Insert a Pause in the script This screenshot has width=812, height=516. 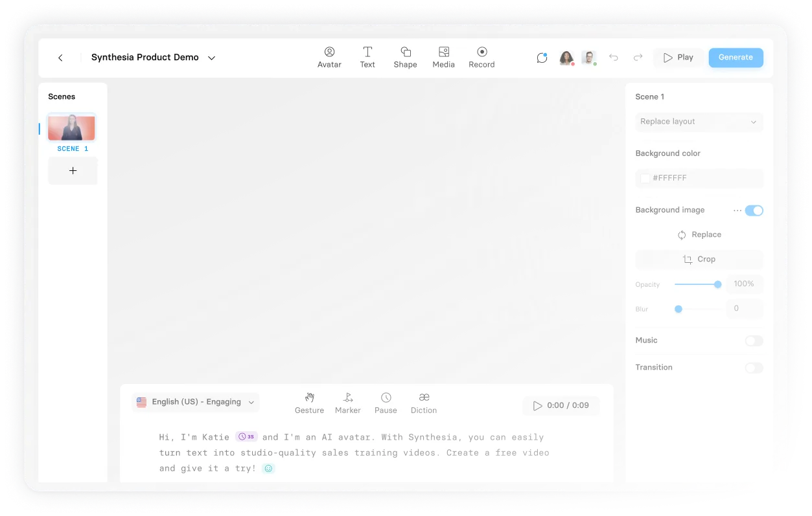(x=386, y=403)
